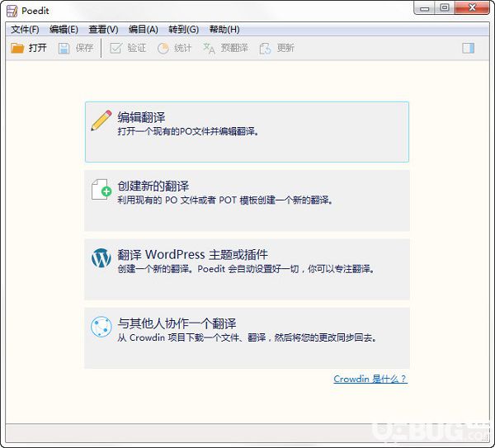
Task: Select the 创建新的翻译 heading
Action: pos(153,186)
